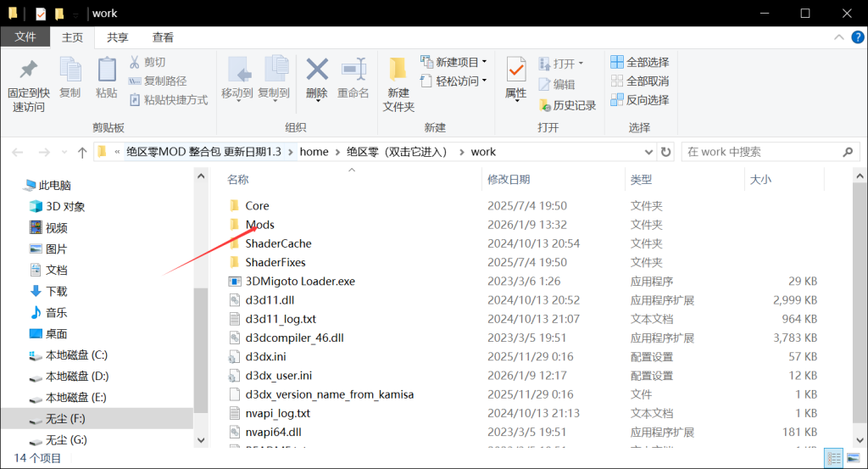
Task: Click the Edit ribbon icon
Action: click(x=556, y=84)
